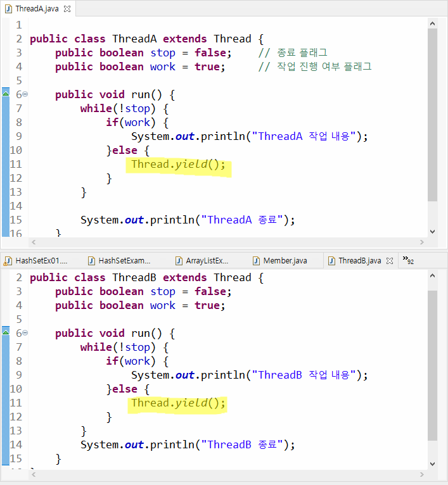The width and height of the screenshot is (448, 485).
Task: Open the HashSetEx01 editor tab
Action: click(41, 261)
